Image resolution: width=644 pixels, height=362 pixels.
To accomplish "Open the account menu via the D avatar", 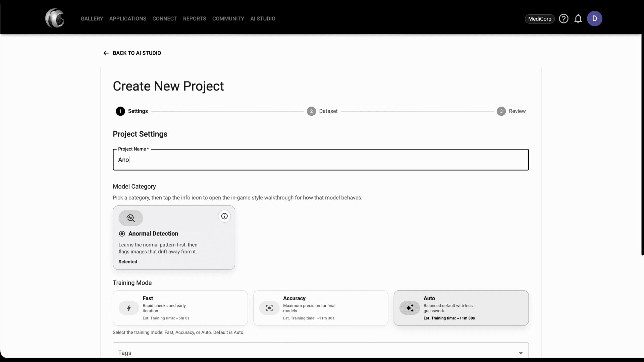I will tap(595, 18).
